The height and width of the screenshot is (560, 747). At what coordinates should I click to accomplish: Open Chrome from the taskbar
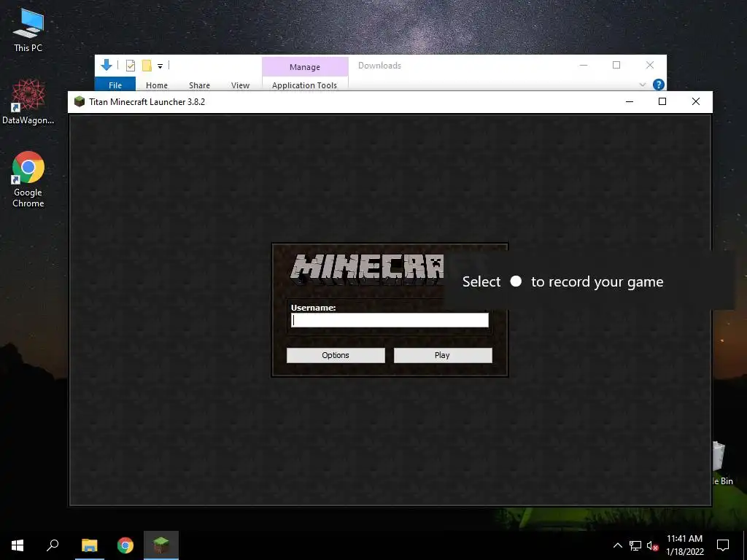125,545
